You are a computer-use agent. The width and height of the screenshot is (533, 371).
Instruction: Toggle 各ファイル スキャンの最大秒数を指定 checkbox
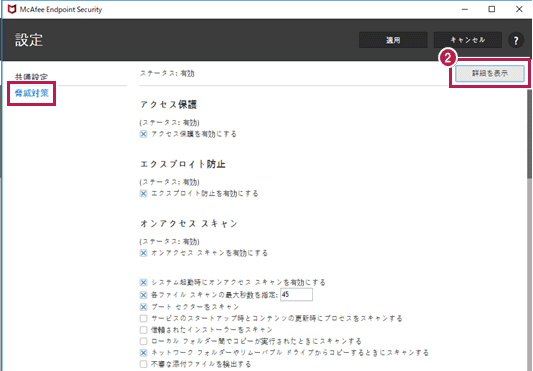tap(143, 295)
